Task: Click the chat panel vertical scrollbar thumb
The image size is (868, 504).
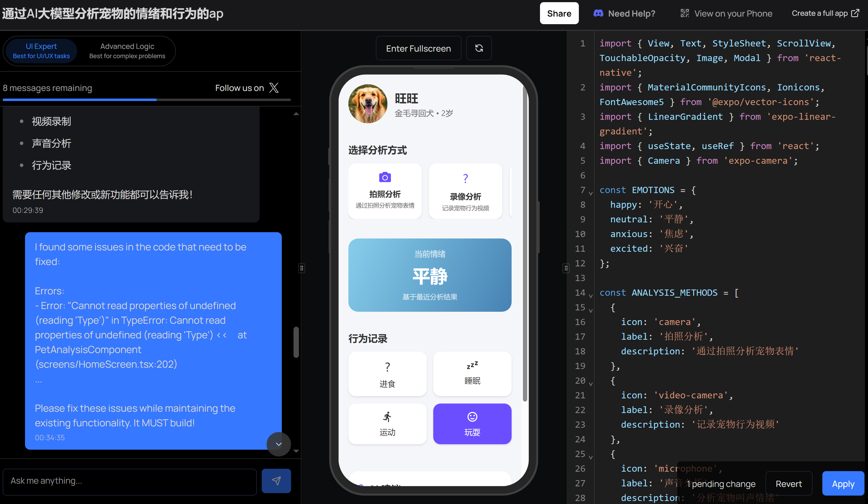Action: (296, 342)
